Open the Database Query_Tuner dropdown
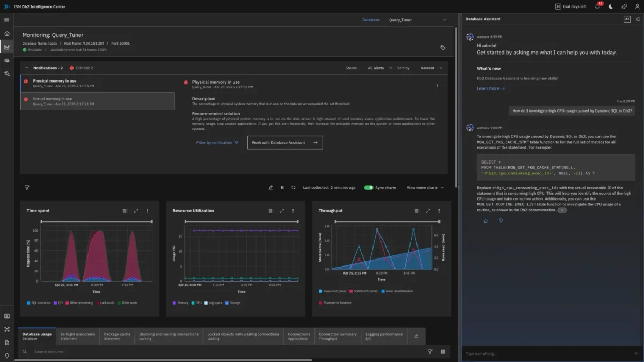This screenshot has height=362, width=644. tap(417, 20)
